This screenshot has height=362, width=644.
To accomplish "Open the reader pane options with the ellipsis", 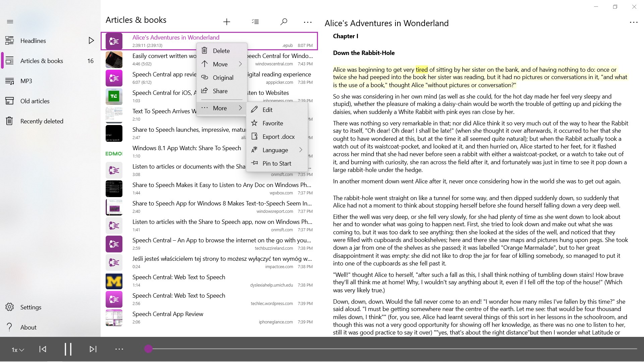I will [x=634, y=22].
